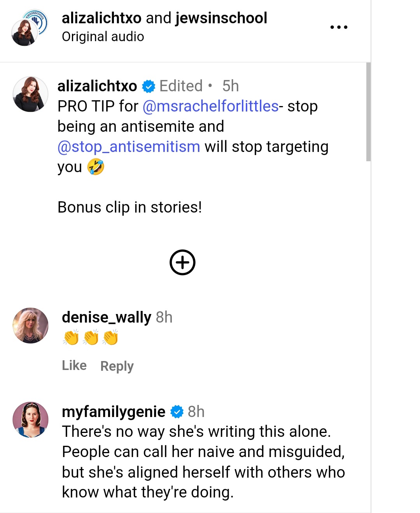Screen dimensions: 420x513
Task: Expand more comments with plus circle icon
Action: point(182,262)
